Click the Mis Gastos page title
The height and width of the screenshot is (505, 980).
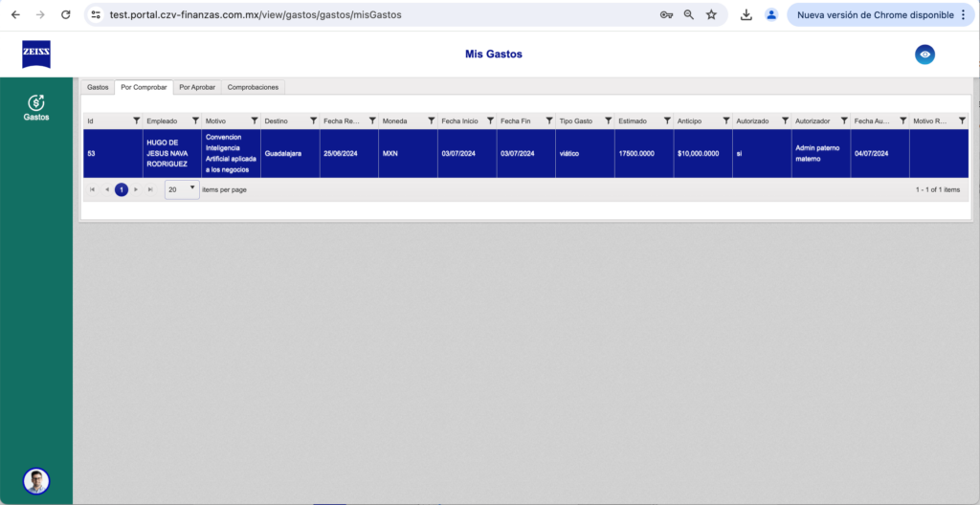pyautogui.click(x=494, y=55)
